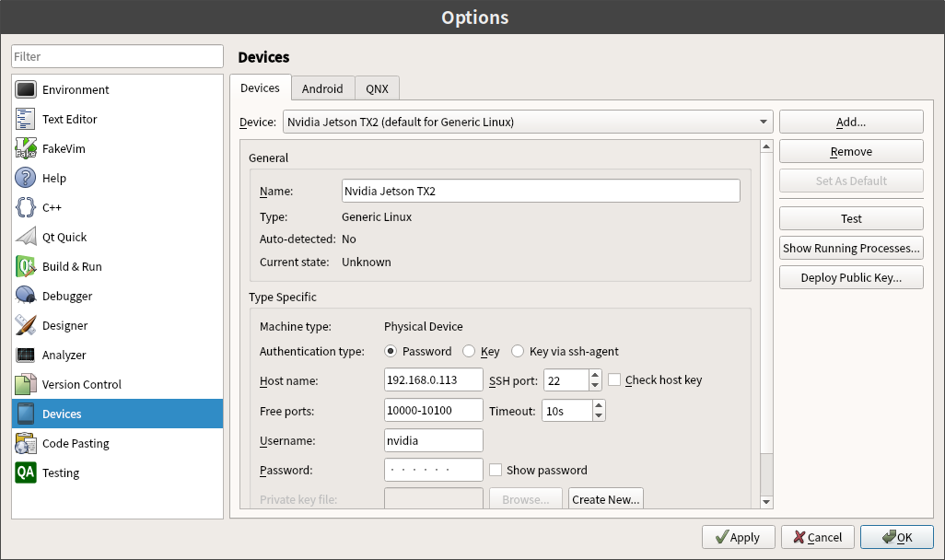Screen dimensions: 945x560
Task: Click the Password field
Action: pyautogui.click(x=433, y=470)
